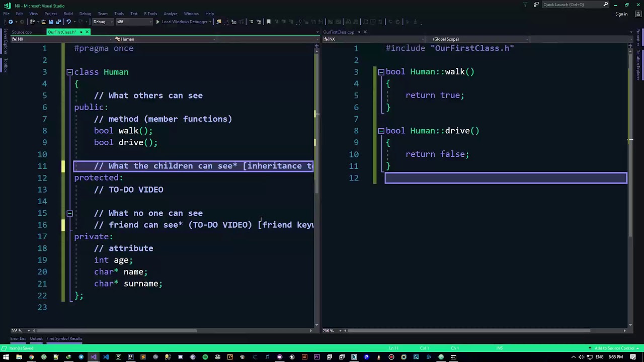Open the Debug menu
The width and height of the screenshot is (644, 362).
pyautogui.click(x=85, y=14)
